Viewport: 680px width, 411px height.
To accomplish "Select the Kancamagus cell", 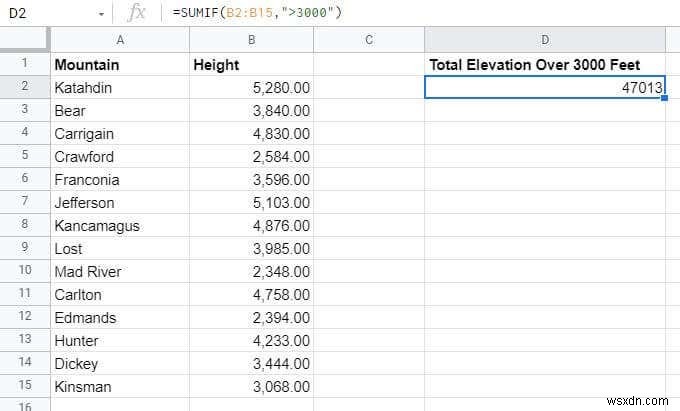I will tap(120, 225).
